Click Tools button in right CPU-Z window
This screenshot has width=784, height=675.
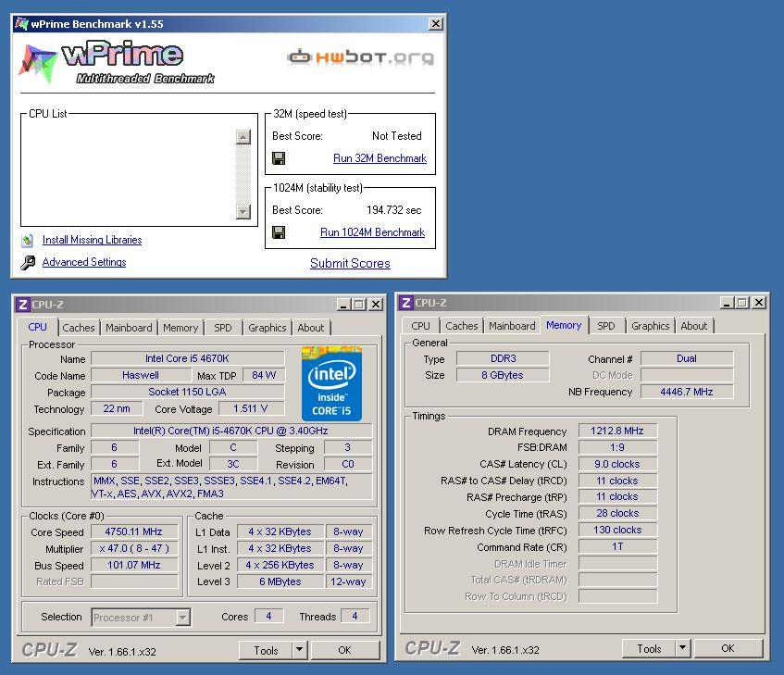[x=649, y=648]
